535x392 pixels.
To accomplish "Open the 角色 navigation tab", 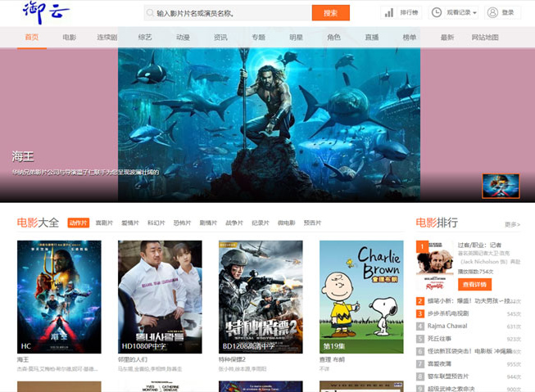I will pos(333,37).
